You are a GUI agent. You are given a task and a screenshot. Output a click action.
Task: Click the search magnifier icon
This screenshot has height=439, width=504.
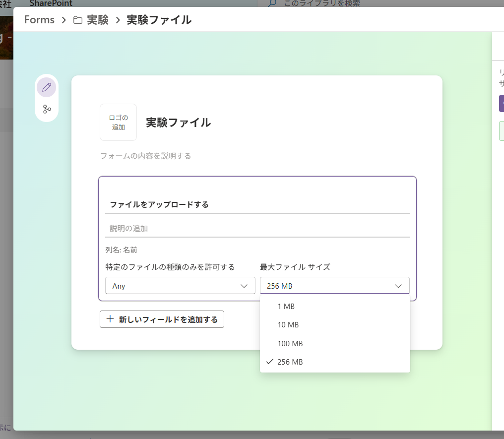tap(272, 3)
